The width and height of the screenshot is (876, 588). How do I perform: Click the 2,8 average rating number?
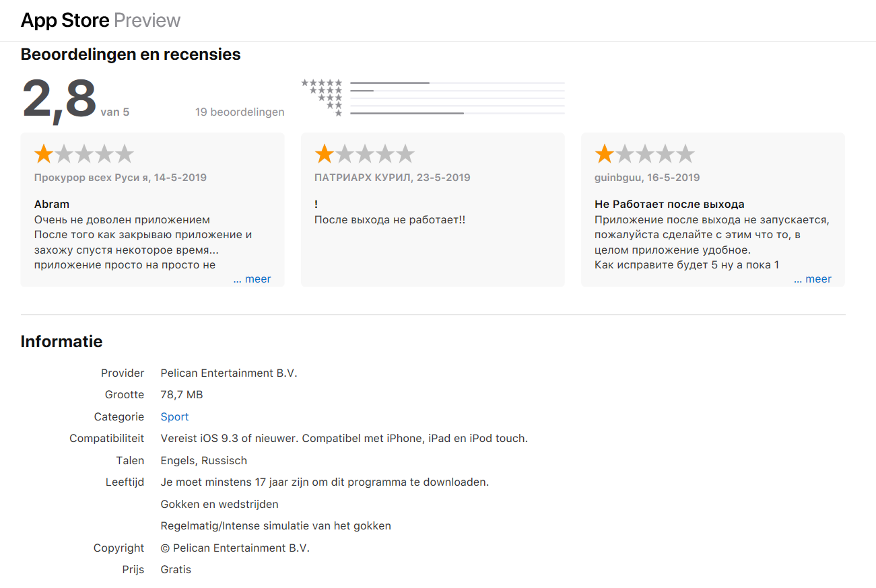(59, 99)
